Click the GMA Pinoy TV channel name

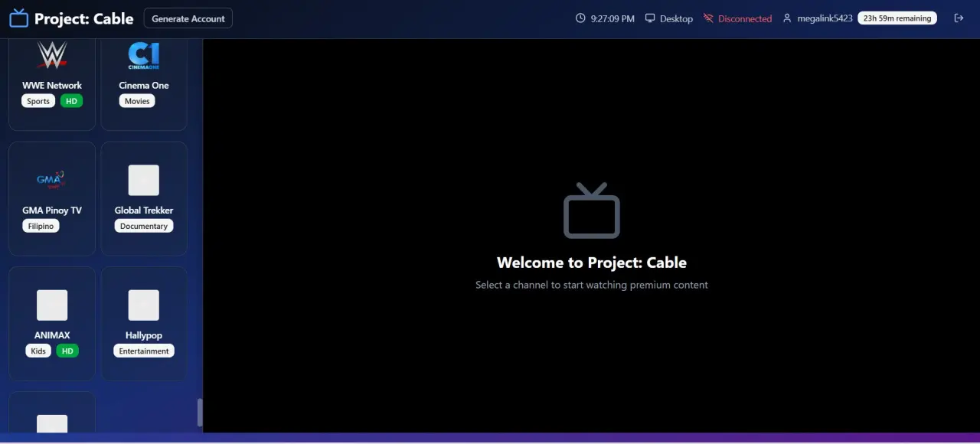point(52,210)
